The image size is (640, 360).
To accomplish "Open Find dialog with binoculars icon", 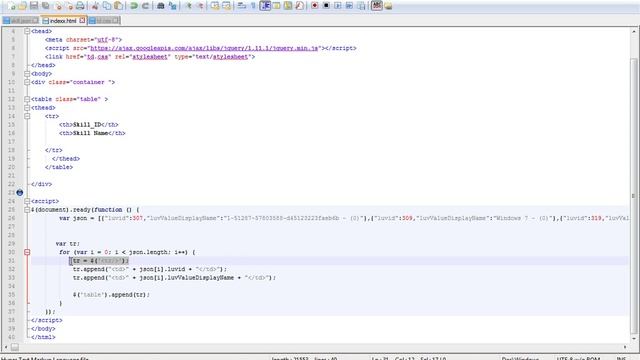I will [161, 6].
